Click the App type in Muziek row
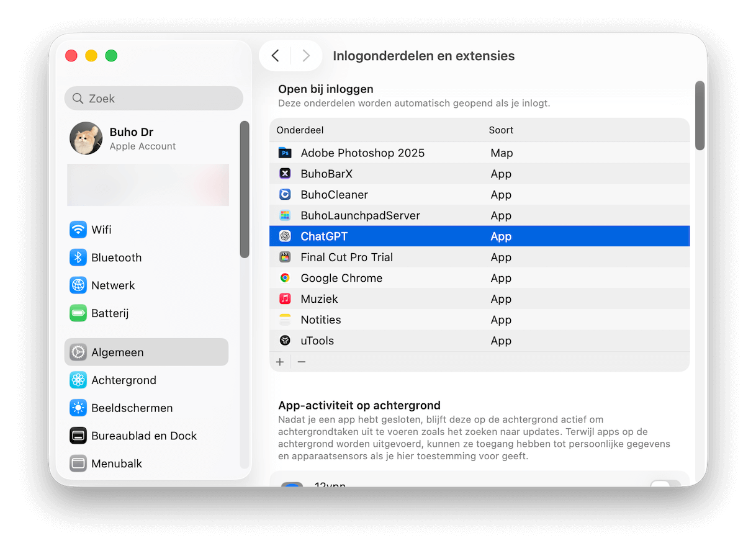This screenshot has width=756, height=551. tap(501, 299)
